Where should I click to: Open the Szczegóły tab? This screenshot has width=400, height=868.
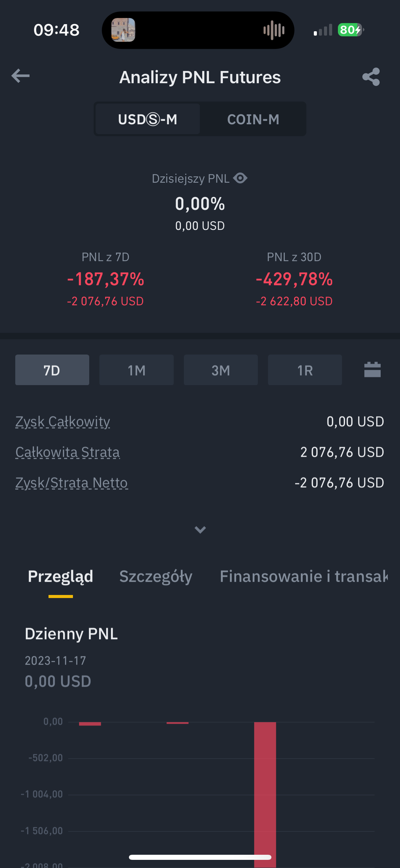point(156,576)
